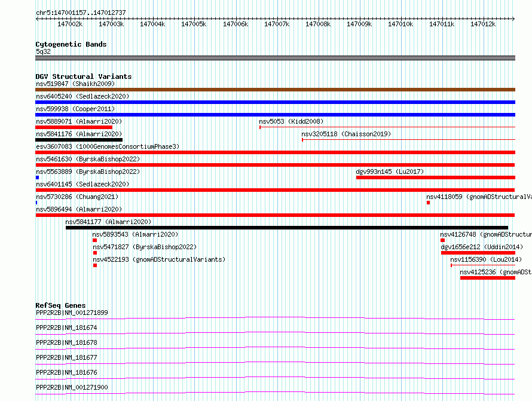Click the 147004k ruler tick label
Image resolution: width=532 pixels, height=401 pixels.
point(152,24)
